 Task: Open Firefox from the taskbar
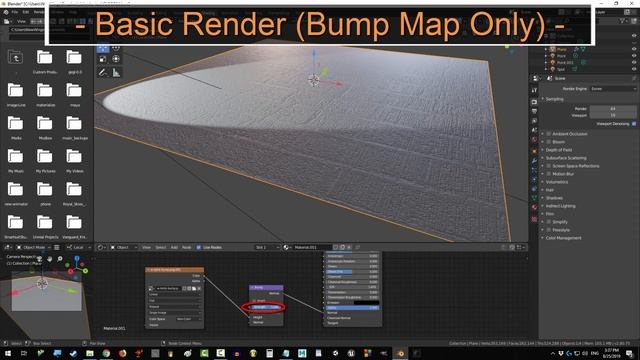pyautogui.click(x=122, y=353)
